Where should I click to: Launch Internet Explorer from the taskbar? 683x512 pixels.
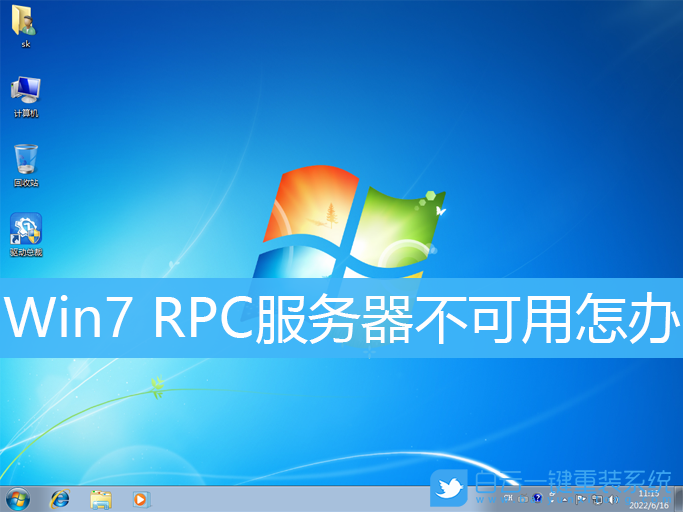(x=60, y=499)
